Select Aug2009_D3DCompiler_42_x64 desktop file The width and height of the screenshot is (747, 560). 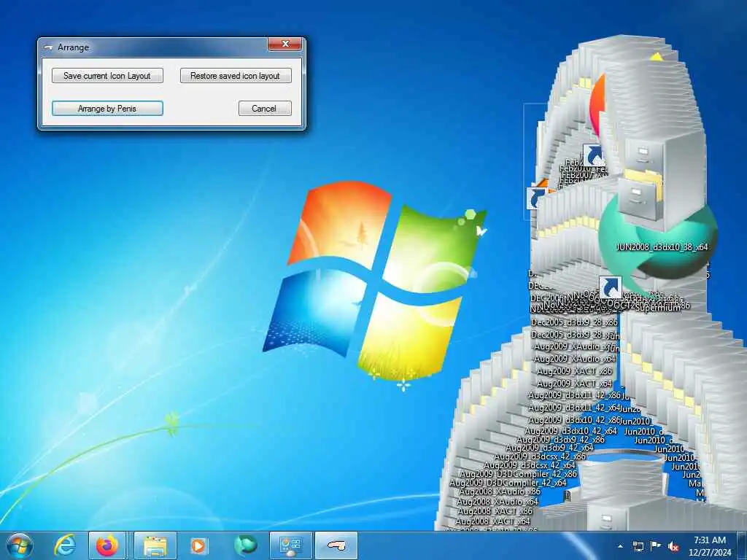(508, 483)
